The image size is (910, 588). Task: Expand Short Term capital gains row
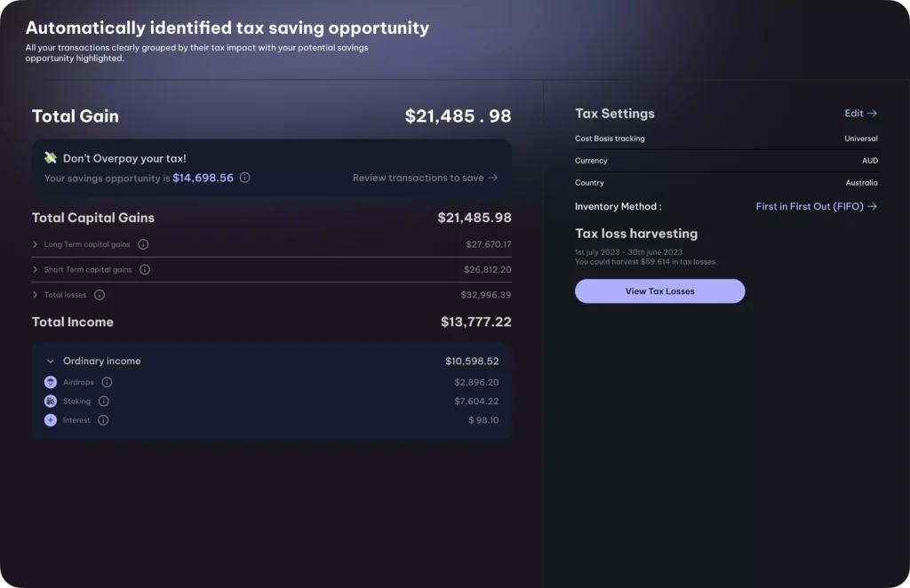36,269
